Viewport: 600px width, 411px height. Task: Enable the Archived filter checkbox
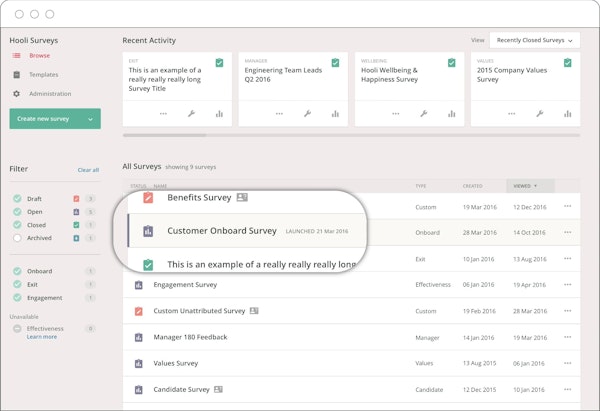coord(17,238)
